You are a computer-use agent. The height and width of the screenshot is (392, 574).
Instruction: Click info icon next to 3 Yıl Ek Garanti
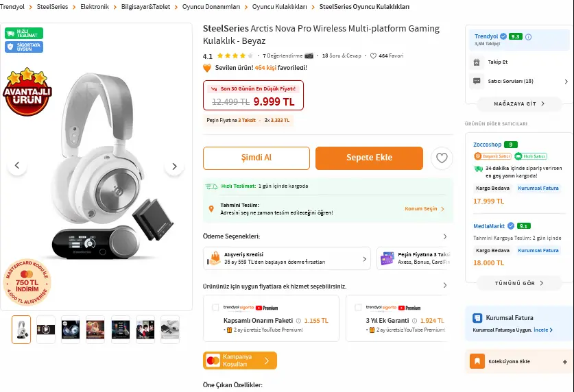(414, 321)
